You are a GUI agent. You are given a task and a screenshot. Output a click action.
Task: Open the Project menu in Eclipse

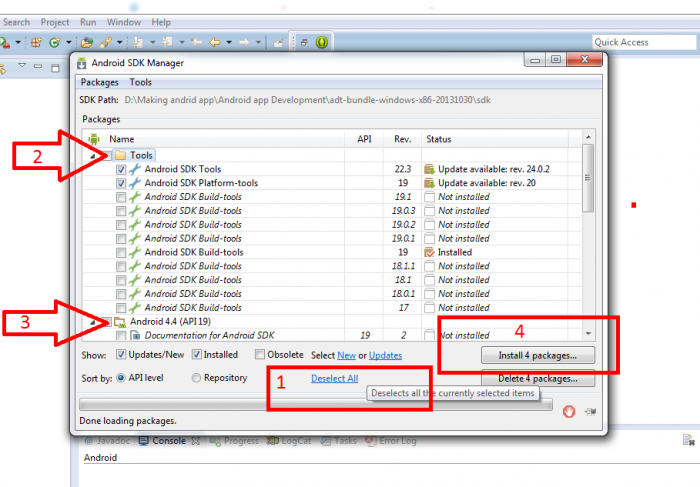[x=55, y=22]
